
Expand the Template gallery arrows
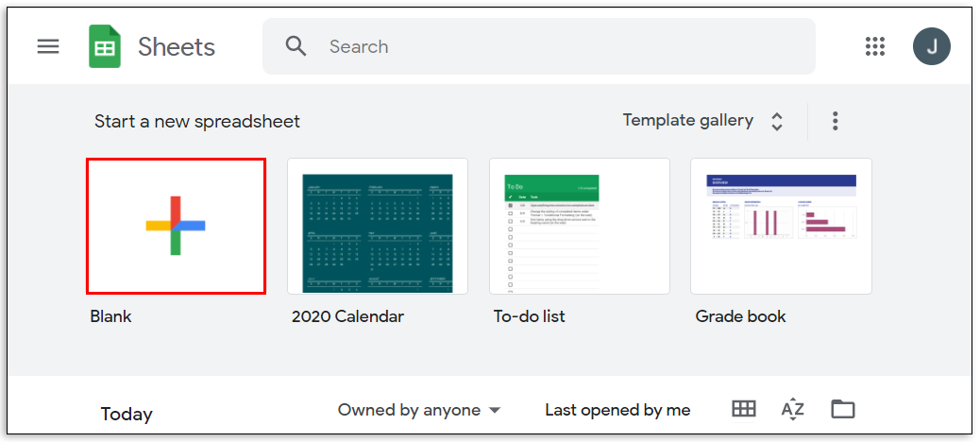click(777, 121)
